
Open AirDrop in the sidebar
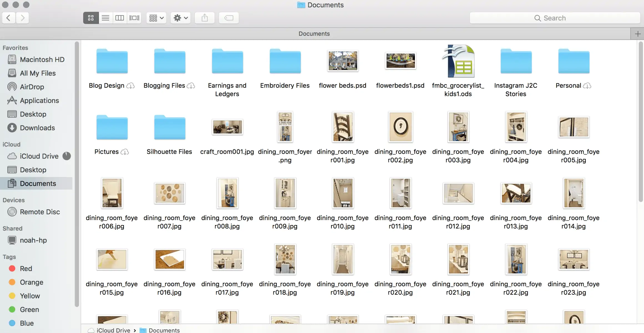point(36,87)
